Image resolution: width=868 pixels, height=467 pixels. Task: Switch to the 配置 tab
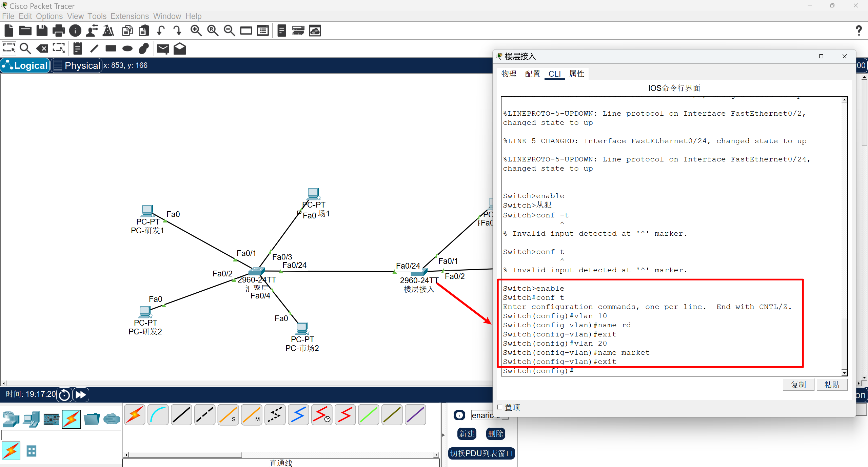click(x=532, y=74)
